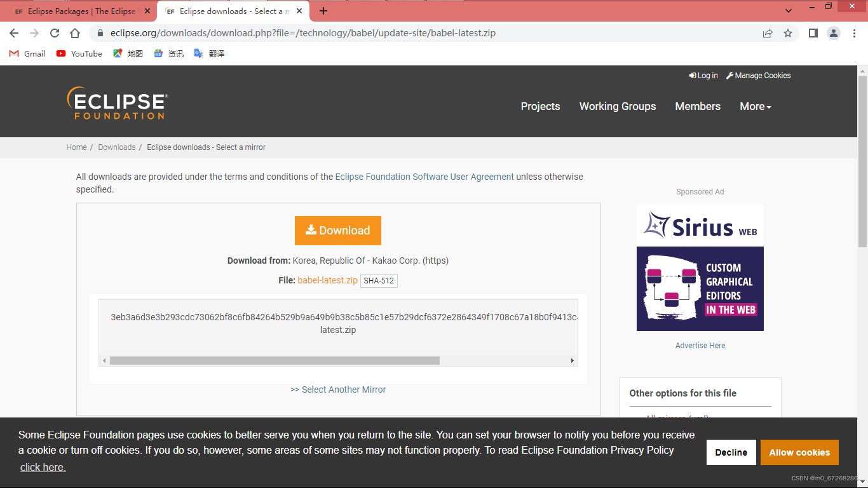Click the page vertical scrollbar thumb

(x=862, y=161)
